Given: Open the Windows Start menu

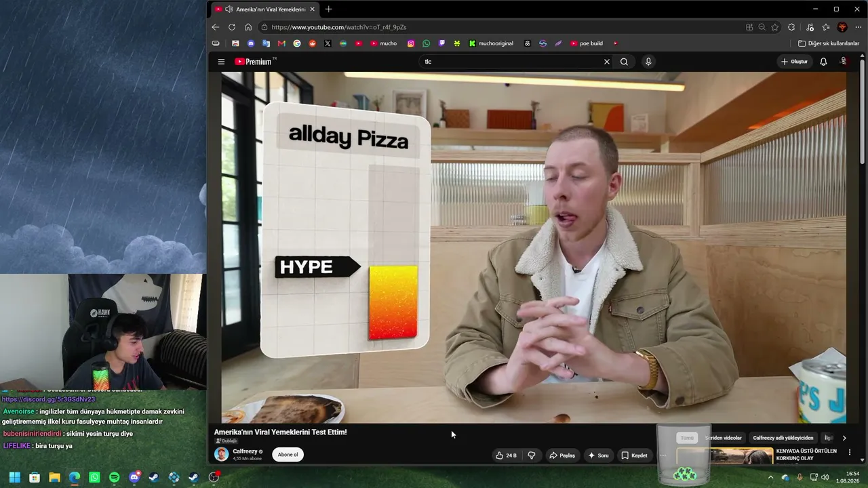Looking at the screenshot, I should pos(14,477).
